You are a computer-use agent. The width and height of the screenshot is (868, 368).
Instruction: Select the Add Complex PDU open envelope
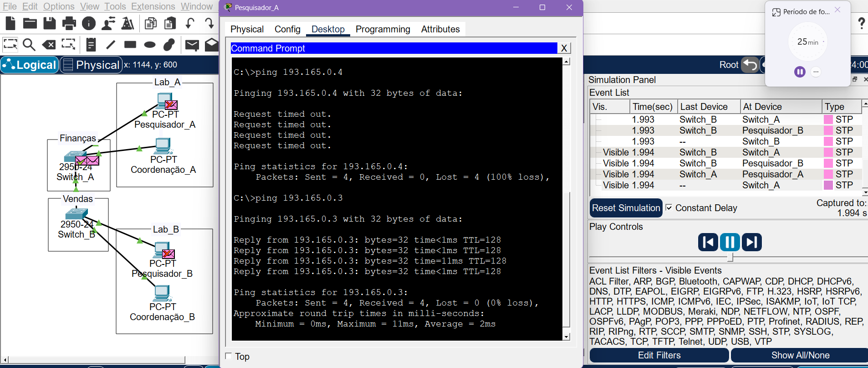[x=212, y=44]
